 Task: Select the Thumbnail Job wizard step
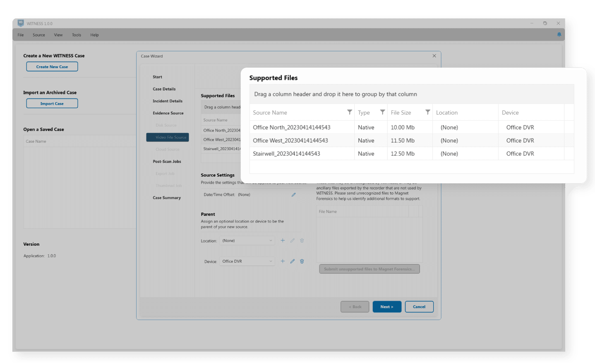[169, 185]
